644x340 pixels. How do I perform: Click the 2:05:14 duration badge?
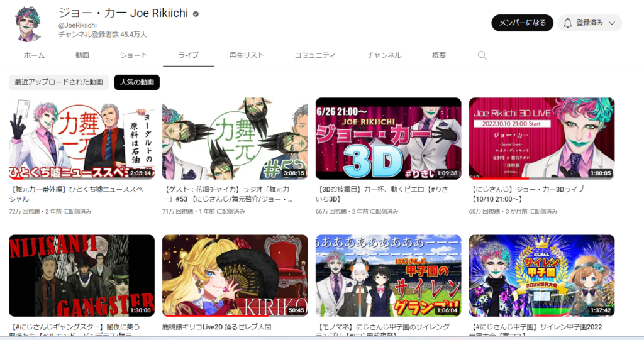140,173
